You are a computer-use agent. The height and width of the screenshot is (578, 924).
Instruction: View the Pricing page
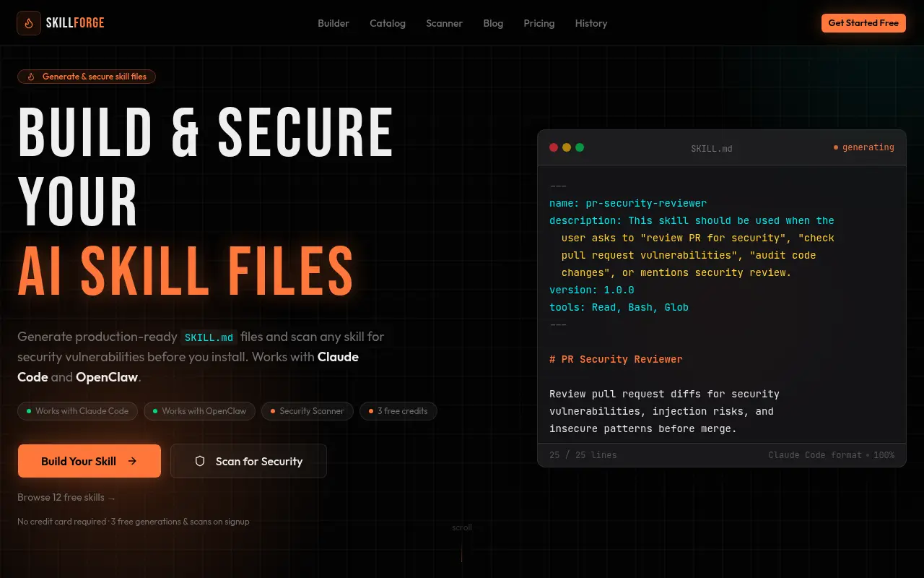[x=539, y=23]
